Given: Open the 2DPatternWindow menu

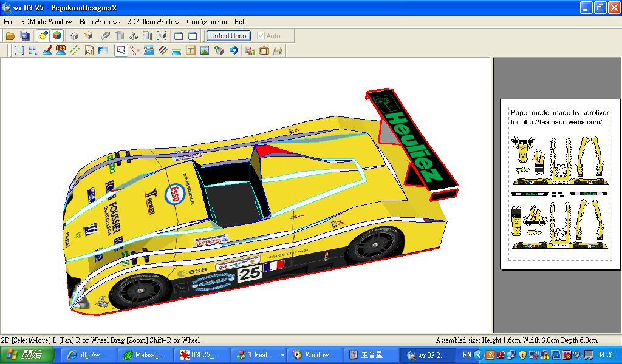Looking at the screenshot, I should pyautogui.click(x=153, y=22).
